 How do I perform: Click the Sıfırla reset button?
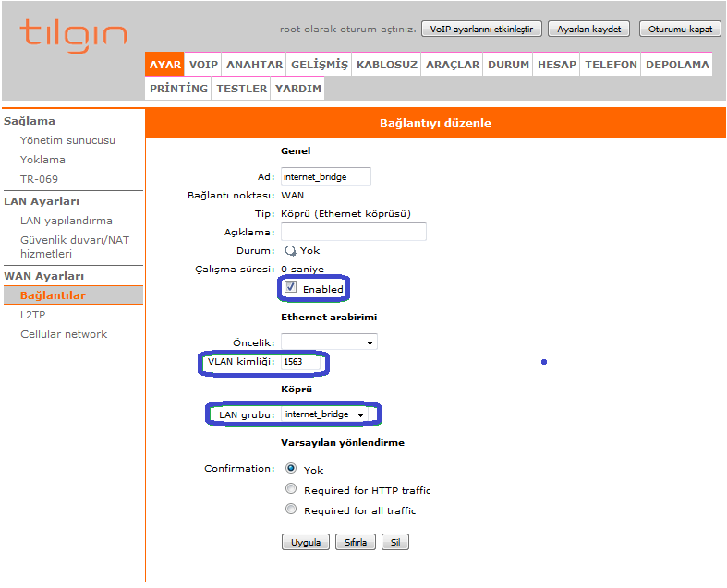click(355, 542)
